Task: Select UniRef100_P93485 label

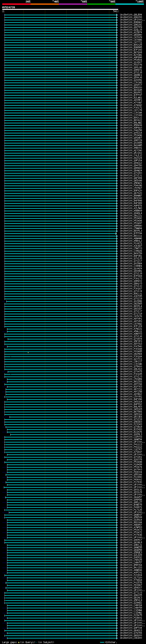Action: (x=131, y=352)
